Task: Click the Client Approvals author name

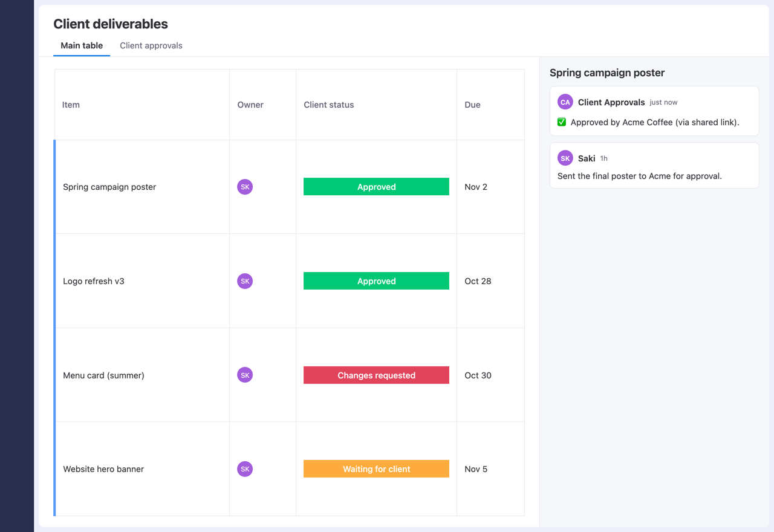Action: (611, 102)
